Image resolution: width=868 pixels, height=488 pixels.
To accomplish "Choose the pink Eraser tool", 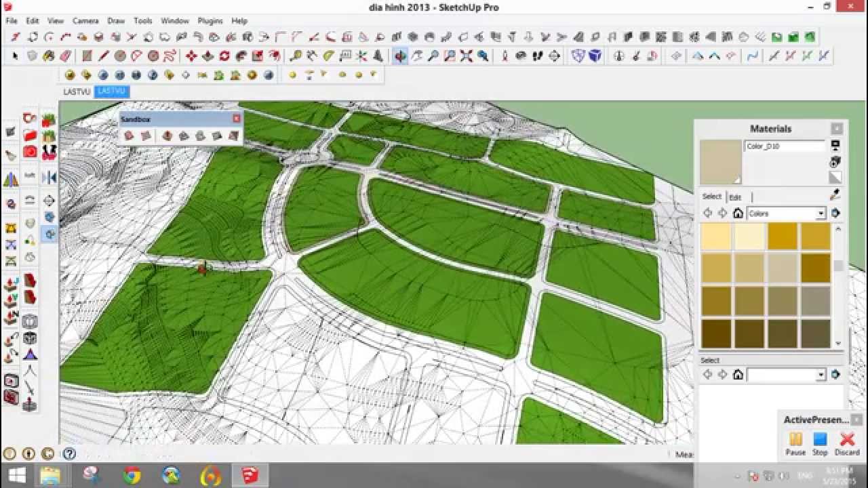I will click(66, 56).
